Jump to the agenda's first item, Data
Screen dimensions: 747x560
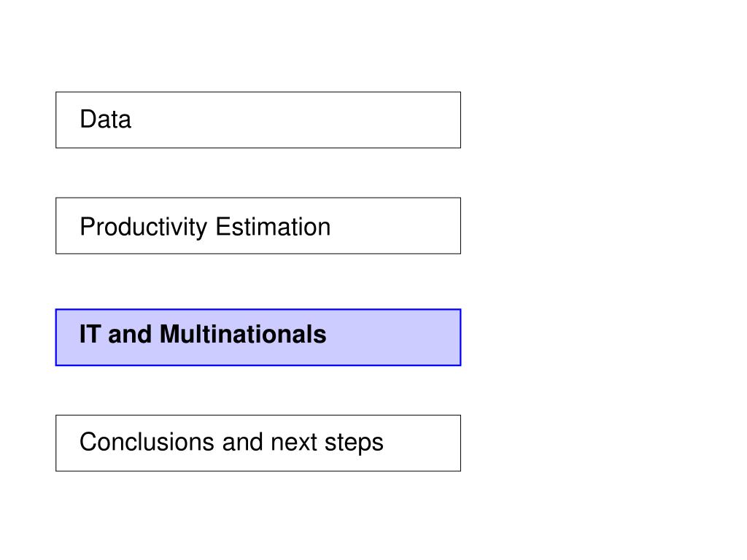[x=258, y=120]
